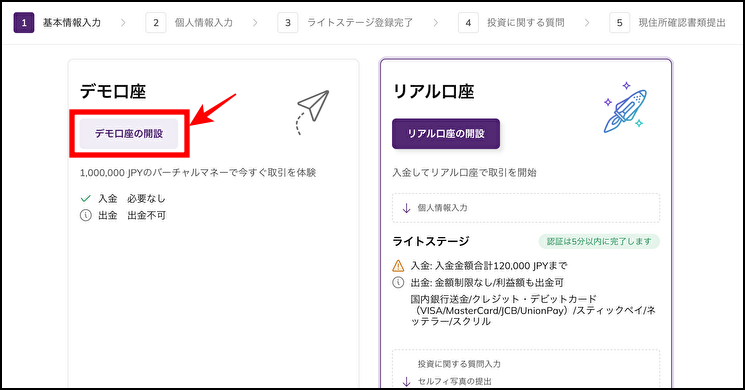745x390 pixels.
Task: Select step 4 投資に関する質問
Action: point(511,22)
